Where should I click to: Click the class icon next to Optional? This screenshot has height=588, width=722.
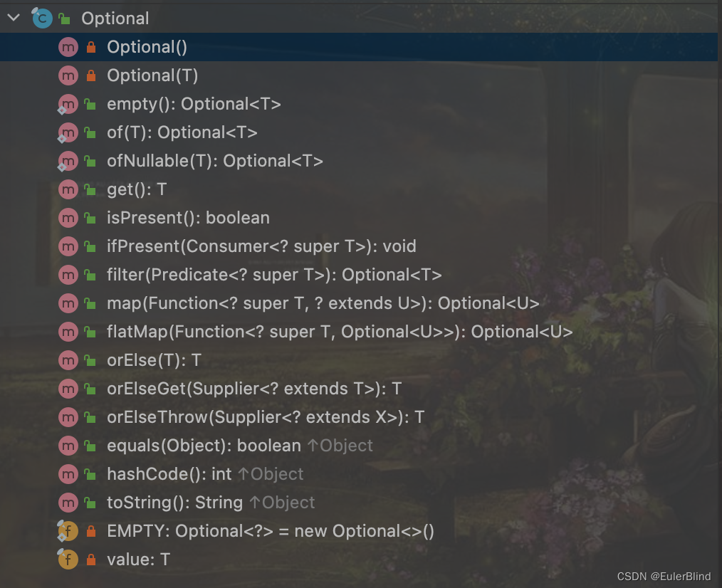click(x=42, y=19)
